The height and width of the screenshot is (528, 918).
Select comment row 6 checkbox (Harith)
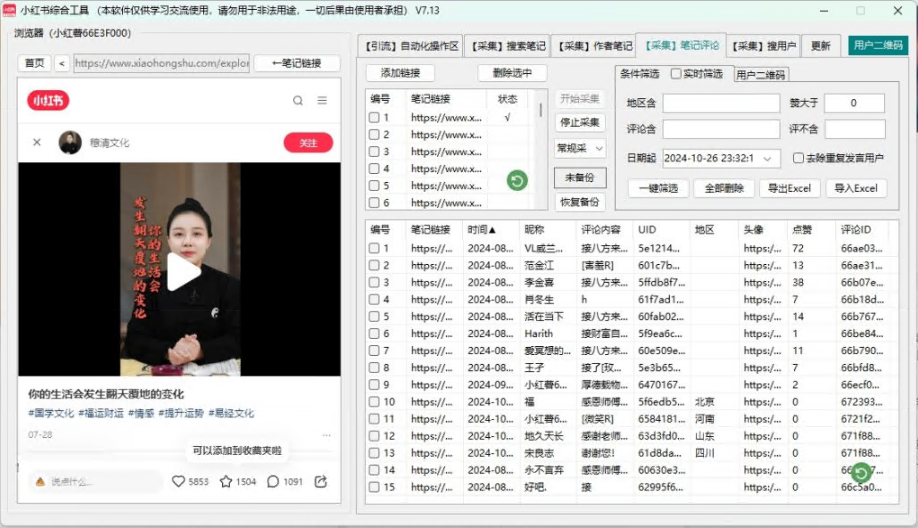tap(374, 334)
